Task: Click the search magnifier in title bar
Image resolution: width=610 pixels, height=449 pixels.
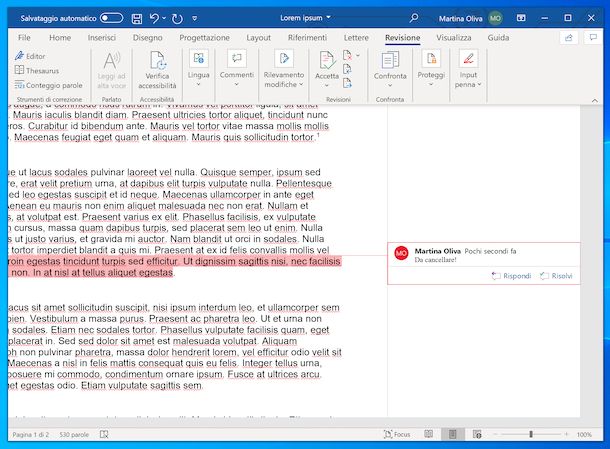Action: coord(414,18)
